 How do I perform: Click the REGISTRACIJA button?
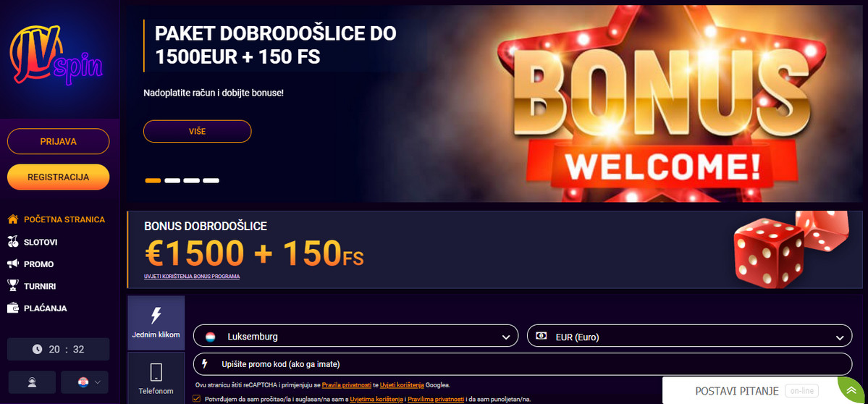pos(58,177)
